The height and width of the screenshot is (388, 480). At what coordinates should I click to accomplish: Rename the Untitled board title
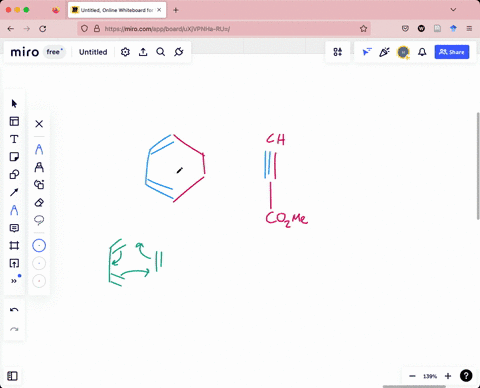[x=93, y=52]
